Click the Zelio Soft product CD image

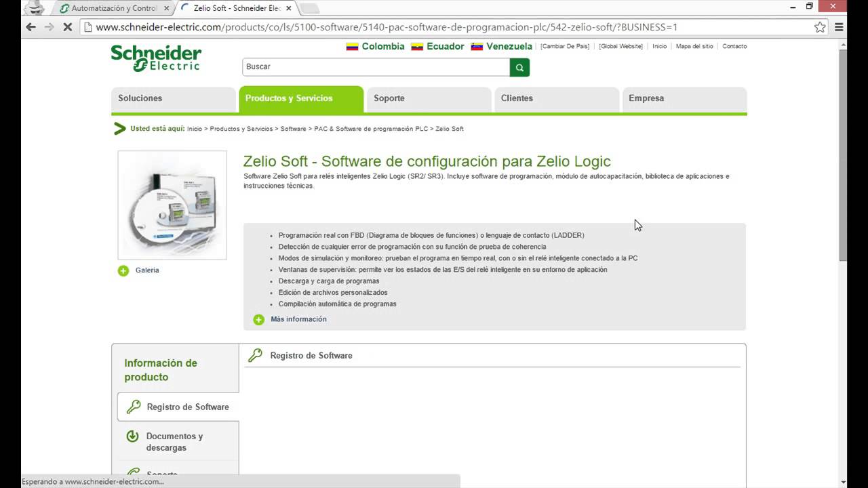point(172,205)
